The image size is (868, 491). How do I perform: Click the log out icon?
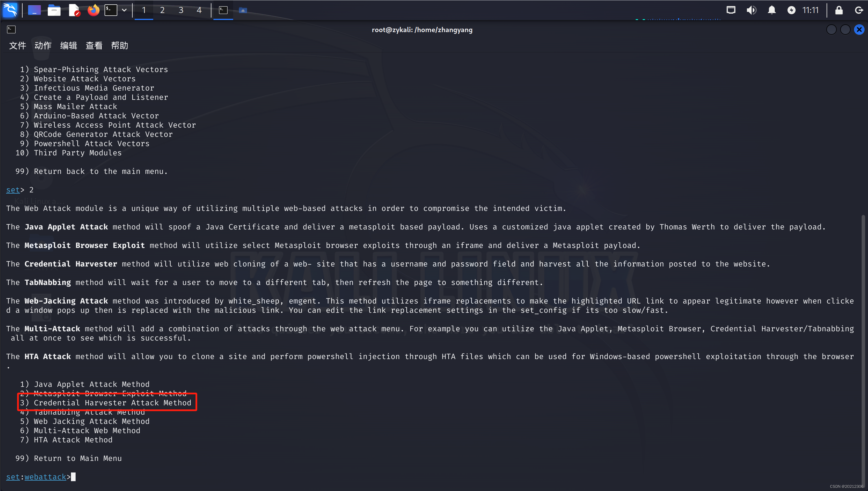pyautogui.click(x=858, y=10)
